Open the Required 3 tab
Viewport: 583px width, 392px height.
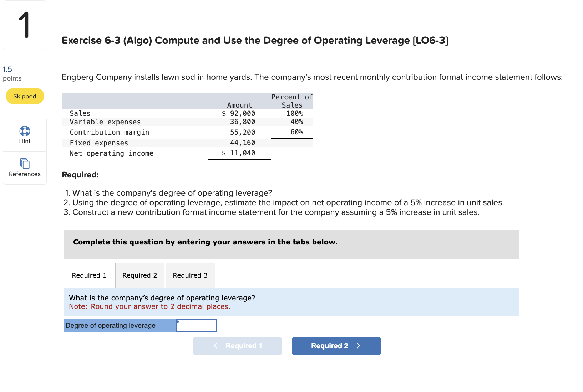[190, 275]
